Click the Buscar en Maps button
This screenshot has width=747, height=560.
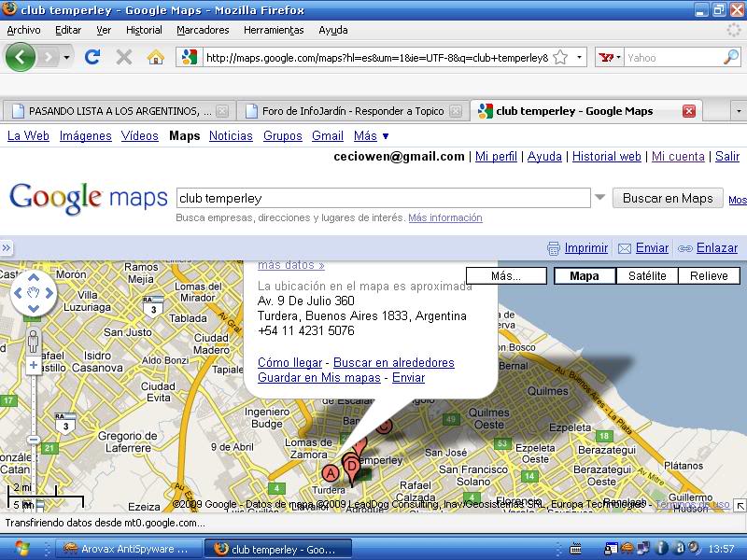coord(668,198)
